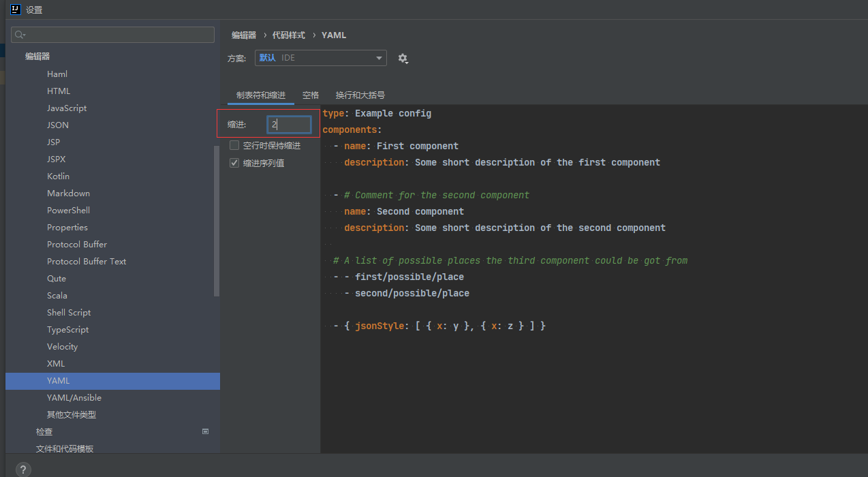The width and height of the screenshot is (868, 477).
Task: Select YAML/Ansible code style
Action: 74,397
